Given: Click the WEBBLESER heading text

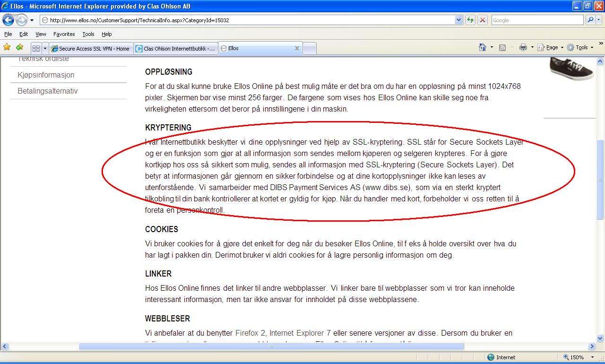Looking at the screenshot, I should coord(168,319).
